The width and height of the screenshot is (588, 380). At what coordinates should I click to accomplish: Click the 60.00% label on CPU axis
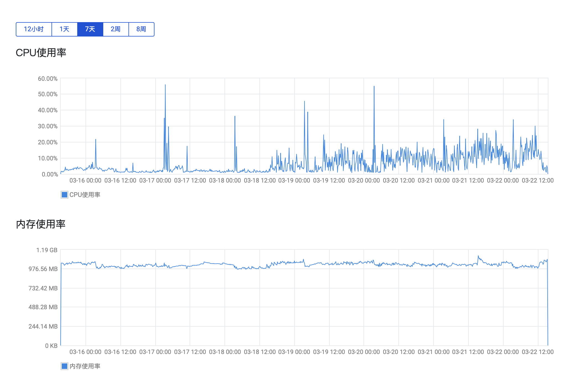[48, 79]
